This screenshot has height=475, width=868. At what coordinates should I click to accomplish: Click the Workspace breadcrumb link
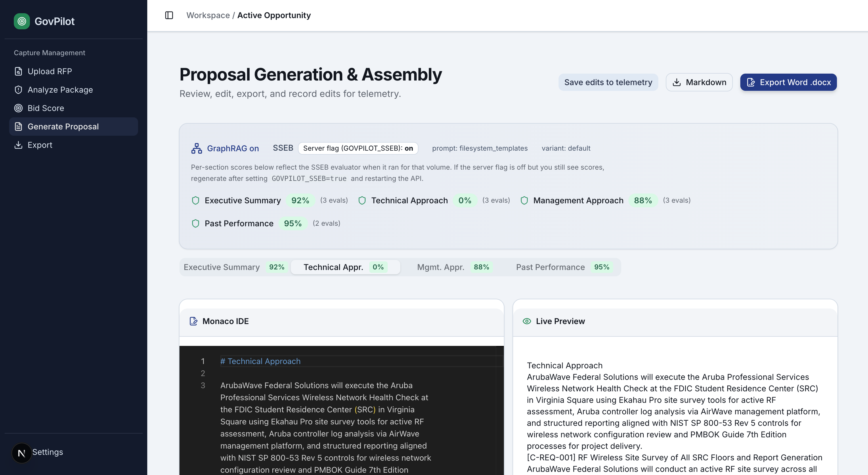coord(208,15)
